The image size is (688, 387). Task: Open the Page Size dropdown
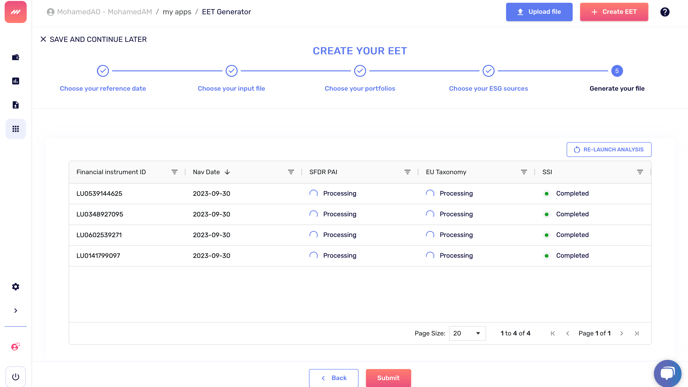coord(467,333)
